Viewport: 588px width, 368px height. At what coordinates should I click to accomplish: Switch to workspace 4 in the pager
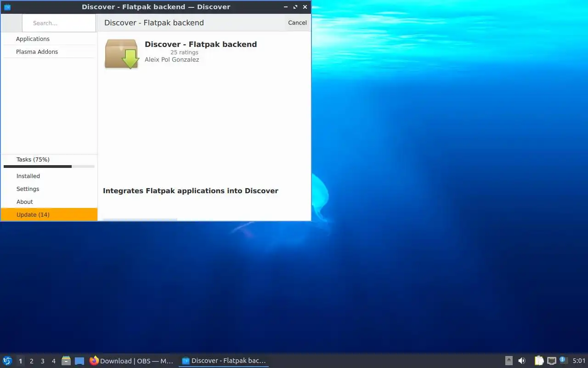(x=53, y=361)
